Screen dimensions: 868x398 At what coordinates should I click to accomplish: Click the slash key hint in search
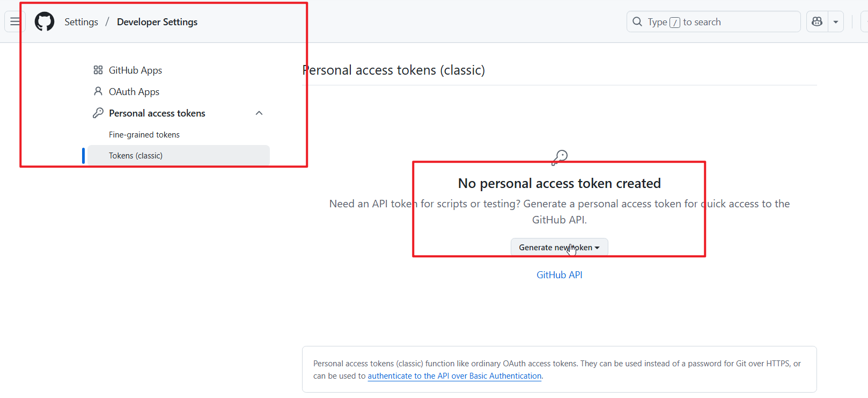pyautogui.click(x=675, y=23)
